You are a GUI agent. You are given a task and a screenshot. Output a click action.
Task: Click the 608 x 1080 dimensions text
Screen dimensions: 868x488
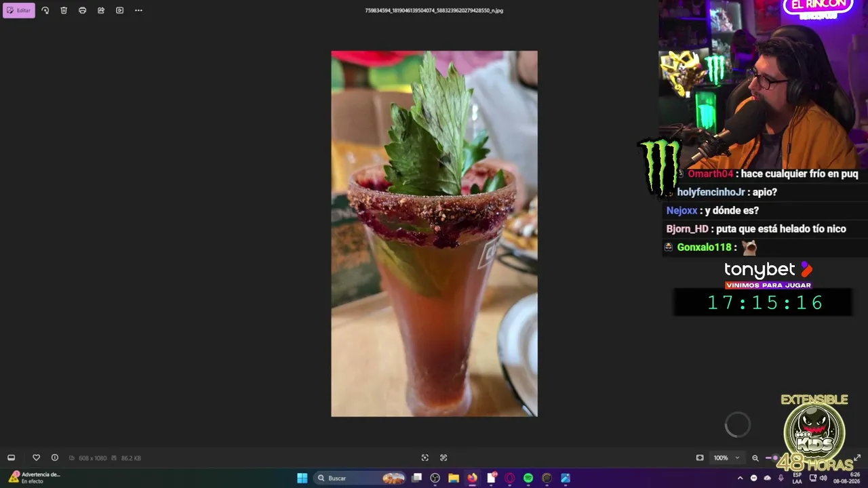tap(92, 458)
